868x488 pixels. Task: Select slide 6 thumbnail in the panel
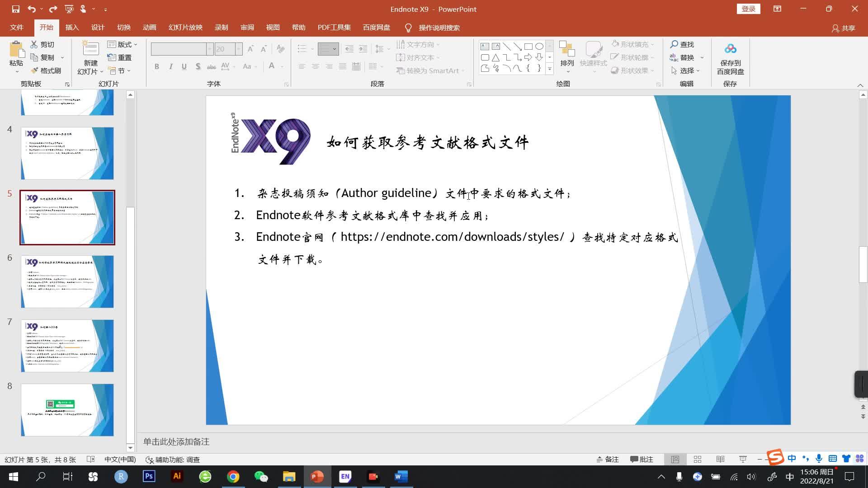pos(67,282)
